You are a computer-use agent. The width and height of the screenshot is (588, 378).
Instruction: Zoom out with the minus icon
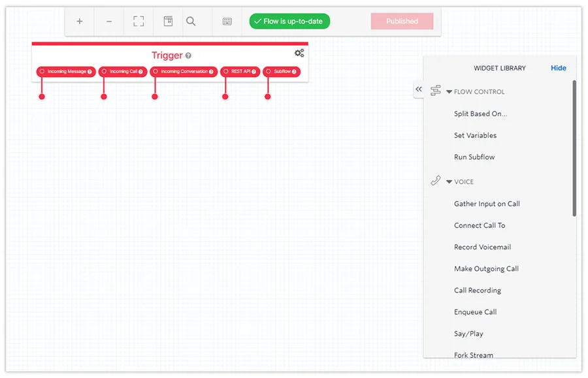pyautogui.click(x=109, y=22)
